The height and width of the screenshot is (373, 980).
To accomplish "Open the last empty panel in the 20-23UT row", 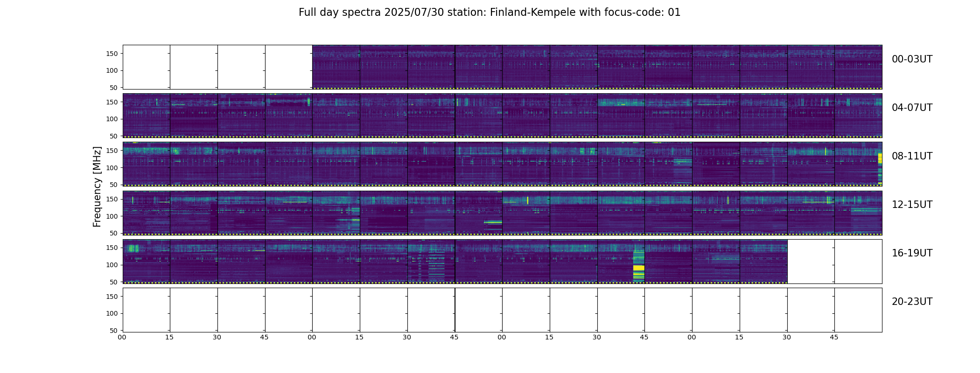I will point(858,310).
